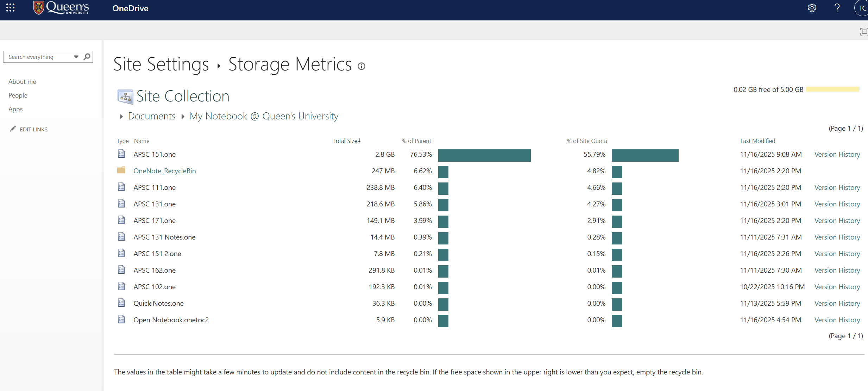
Task: Click the '2.8 GB' total size value
Action: 385,154
